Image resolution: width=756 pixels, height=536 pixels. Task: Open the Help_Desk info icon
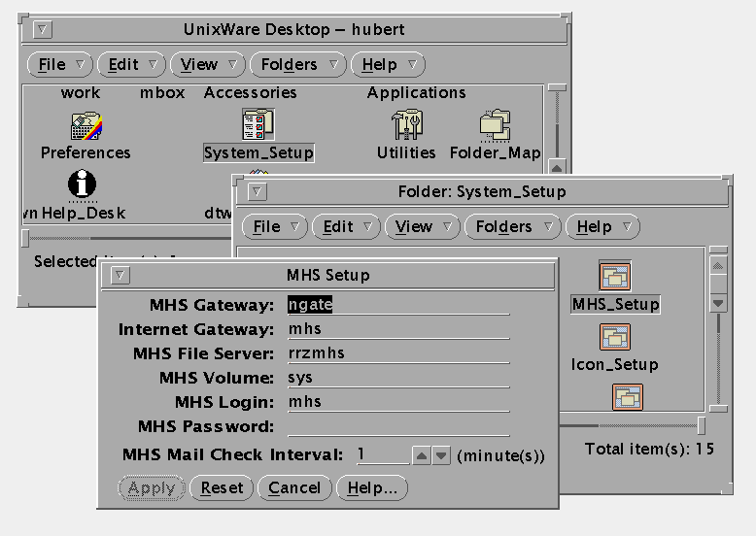pyautogui.click(x=84, y=184)
